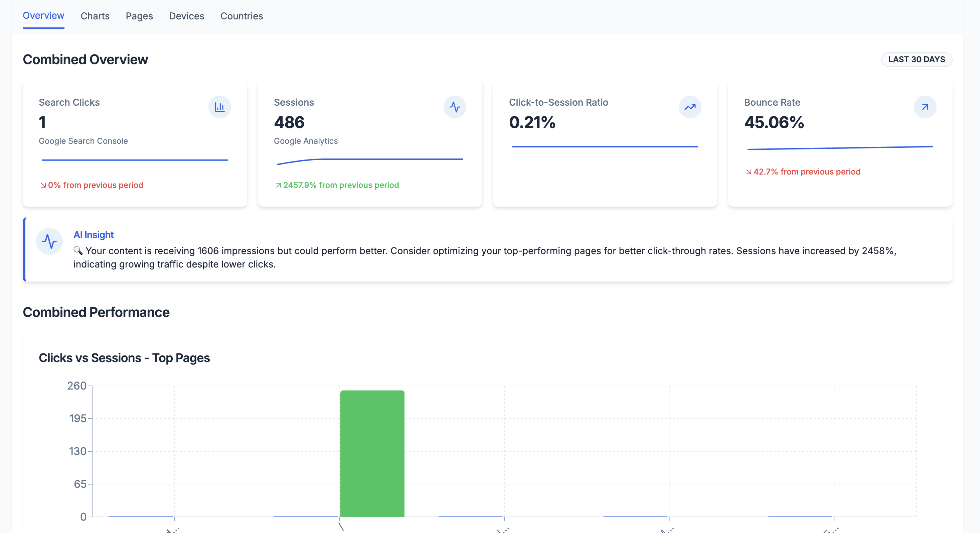Click the activity pulse icon in Sessions card
980x533 pixels.
pos(455,107)
